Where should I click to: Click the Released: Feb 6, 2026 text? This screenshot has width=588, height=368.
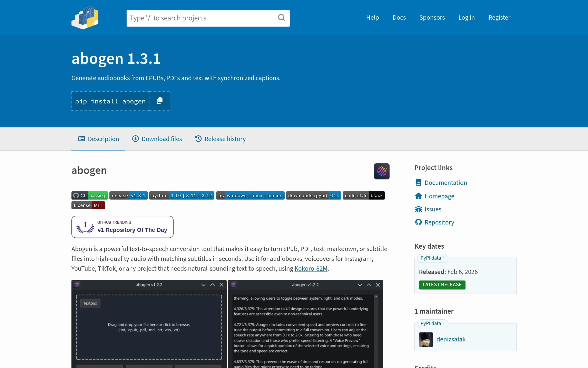tap(448, 272)
